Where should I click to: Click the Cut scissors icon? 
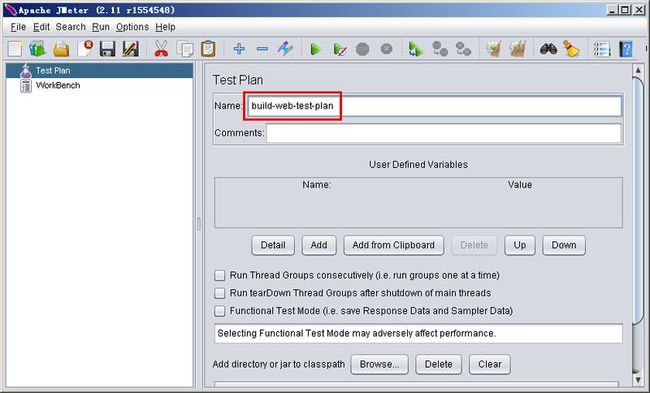(x=161, y=49)
